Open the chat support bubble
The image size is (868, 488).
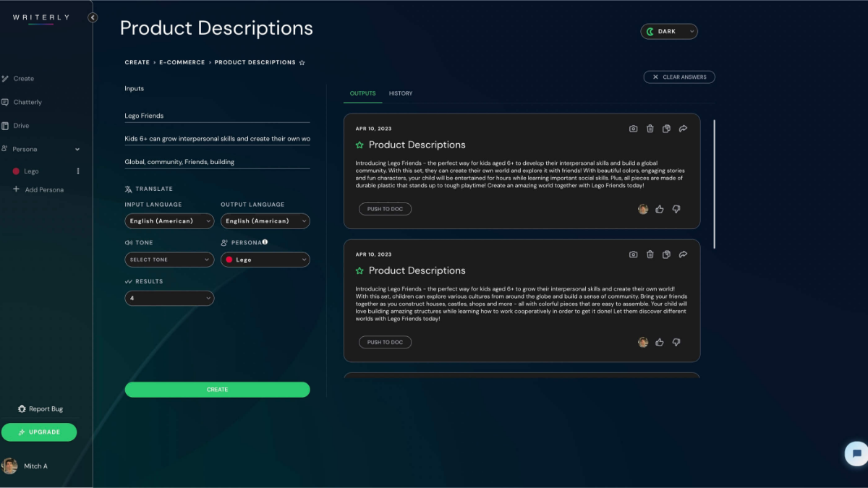click(x=856, y=453)
